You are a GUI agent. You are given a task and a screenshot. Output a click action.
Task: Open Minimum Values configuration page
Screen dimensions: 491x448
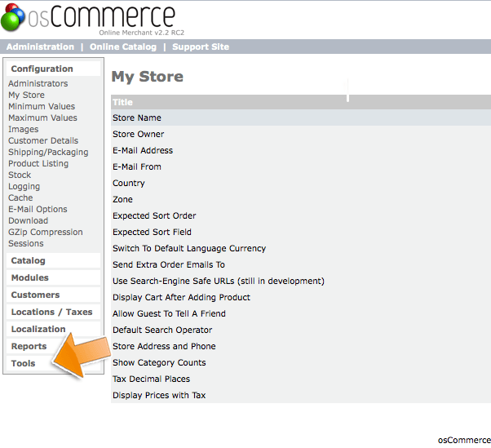42,107
